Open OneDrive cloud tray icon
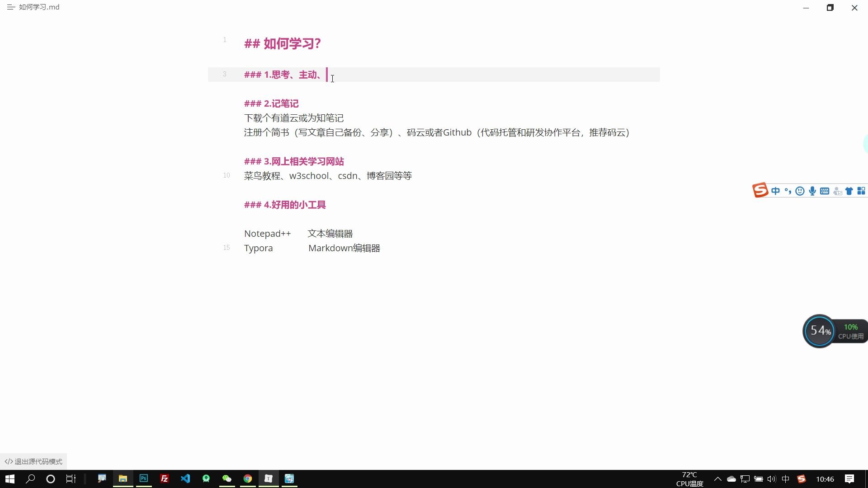868x488 pixels. click(x=731, y=479)
